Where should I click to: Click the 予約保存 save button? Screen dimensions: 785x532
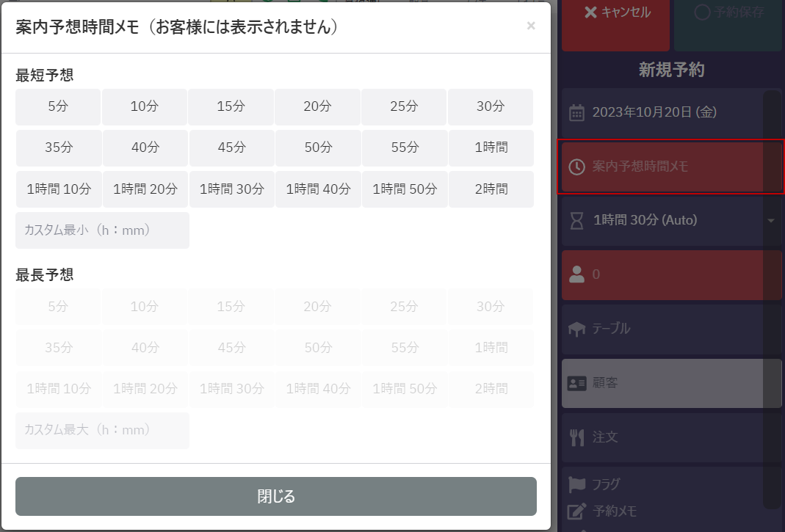728,12
